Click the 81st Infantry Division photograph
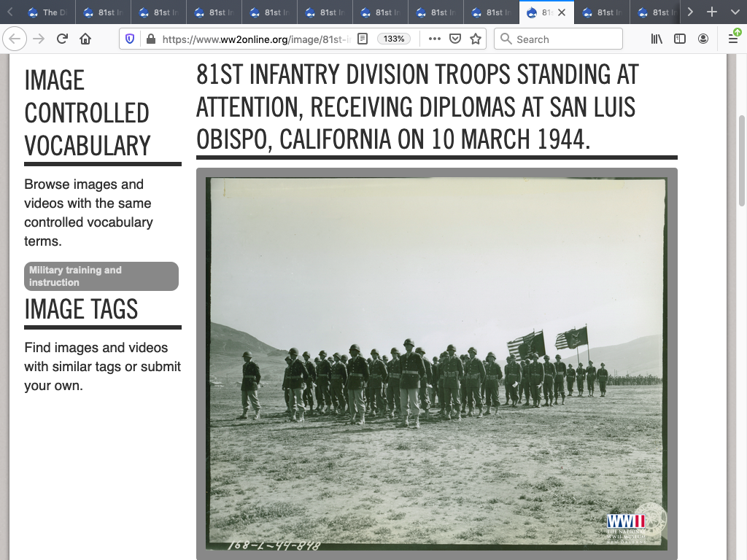Image resolution: width=747 pixels, height=560 pixels. point(436,364)
